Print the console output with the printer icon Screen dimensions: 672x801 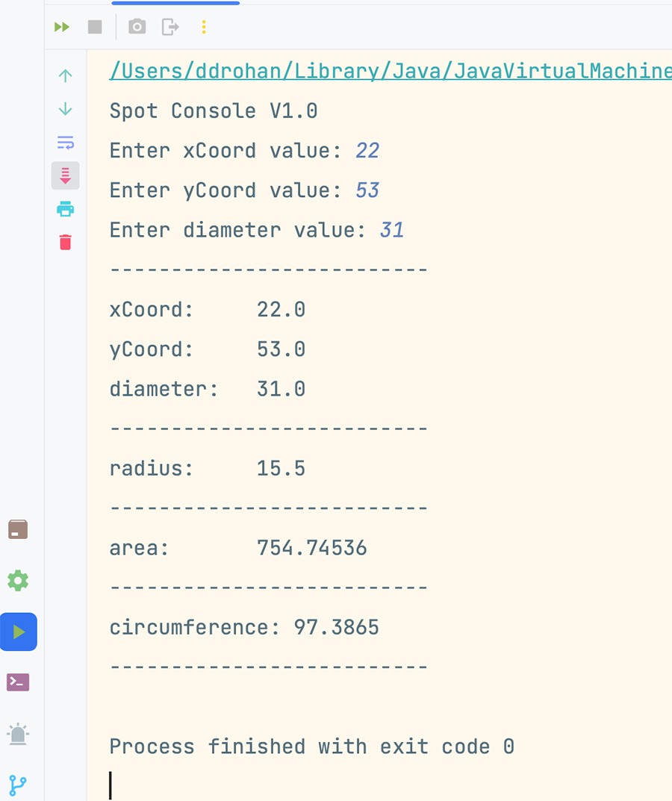point(66,209)
